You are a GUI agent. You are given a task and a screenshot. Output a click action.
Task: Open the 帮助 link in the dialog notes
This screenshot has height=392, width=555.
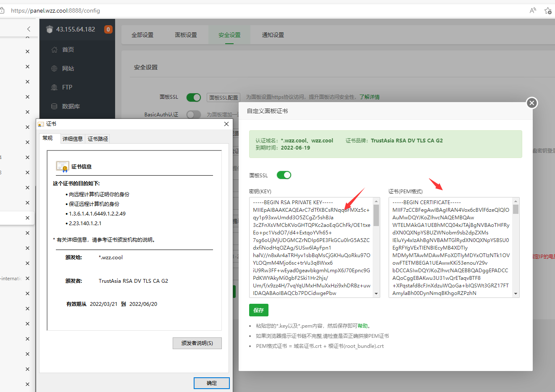363,326
